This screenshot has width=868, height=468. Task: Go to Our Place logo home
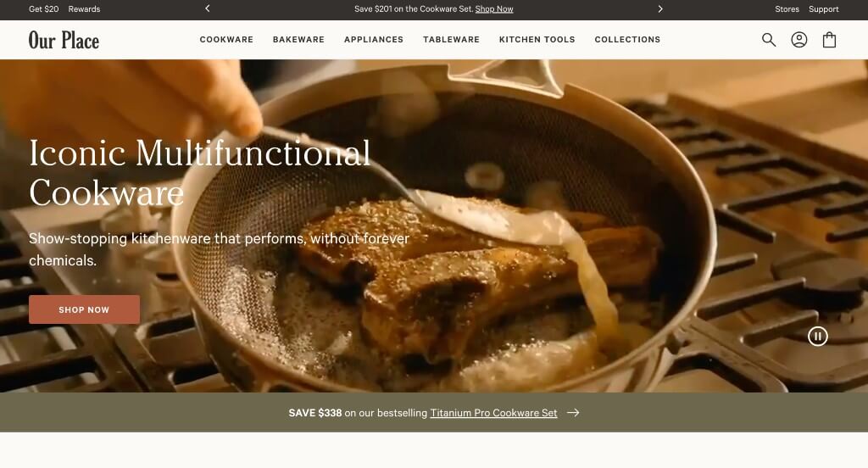64,40
